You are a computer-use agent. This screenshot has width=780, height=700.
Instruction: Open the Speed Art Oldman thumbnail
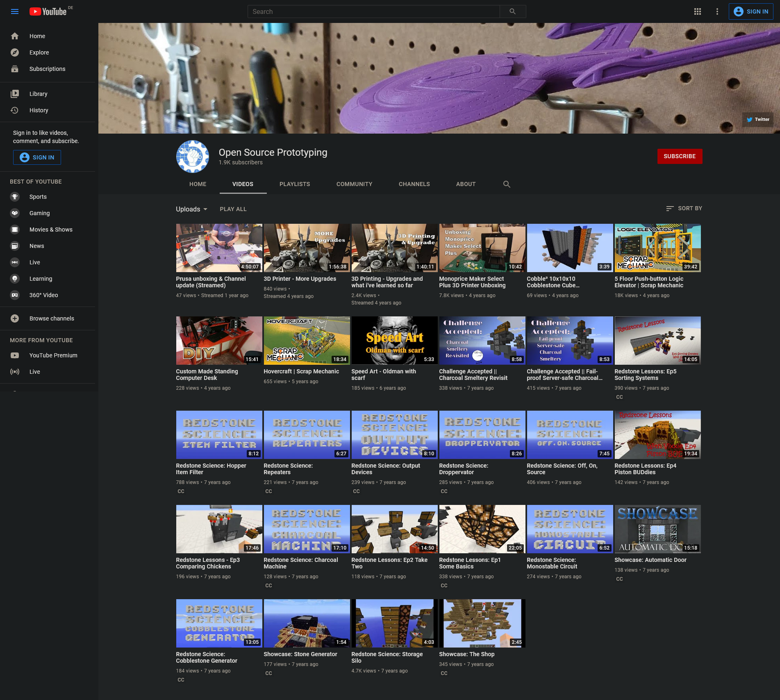(x=395, y=341)
